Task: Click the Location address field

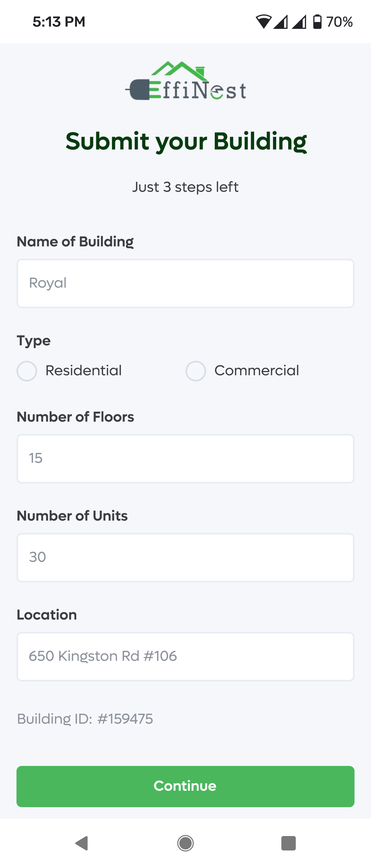Action: point(185,656)
